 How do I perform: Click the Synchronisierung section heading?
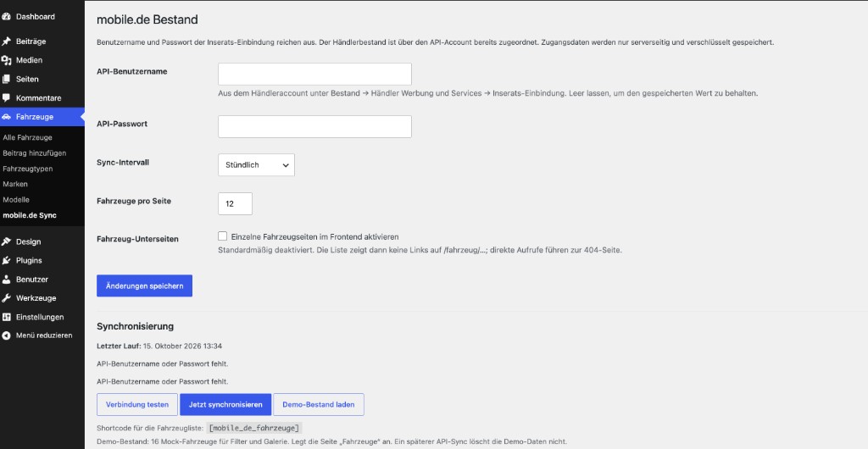135,326
